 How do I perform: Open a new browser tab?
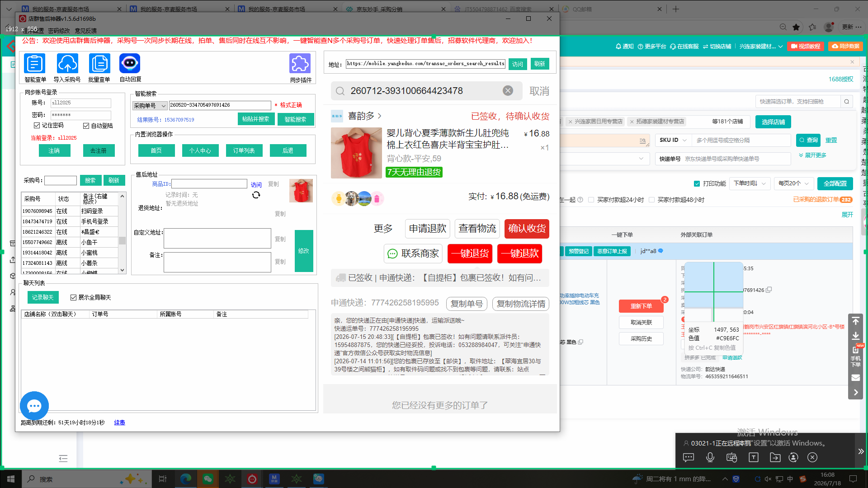click(x=676, y=9)
